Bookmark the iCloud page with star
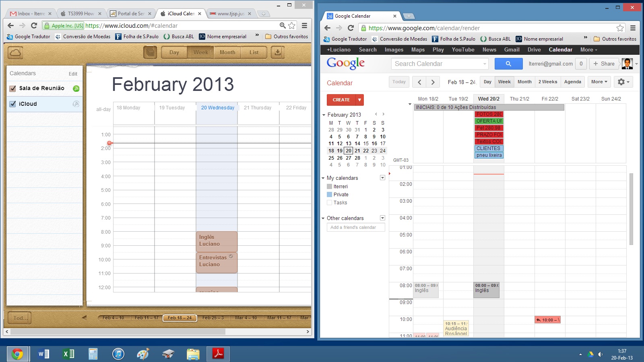The height and width of the screenshot is (362, 644). (292, 25)
